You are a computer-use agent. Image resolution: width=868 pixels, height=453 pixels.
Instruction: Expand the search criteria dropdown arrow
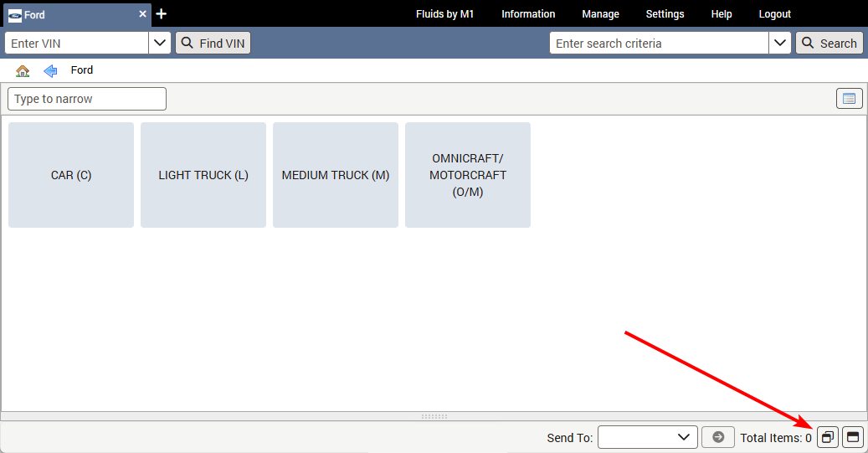780,44
